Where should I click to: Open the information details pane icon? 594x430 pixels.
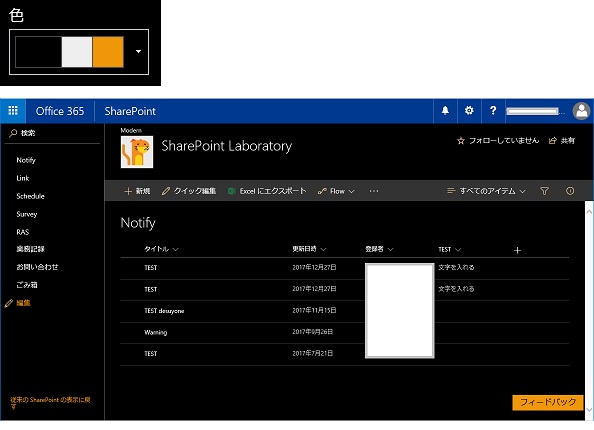click(x=570, y=191)
